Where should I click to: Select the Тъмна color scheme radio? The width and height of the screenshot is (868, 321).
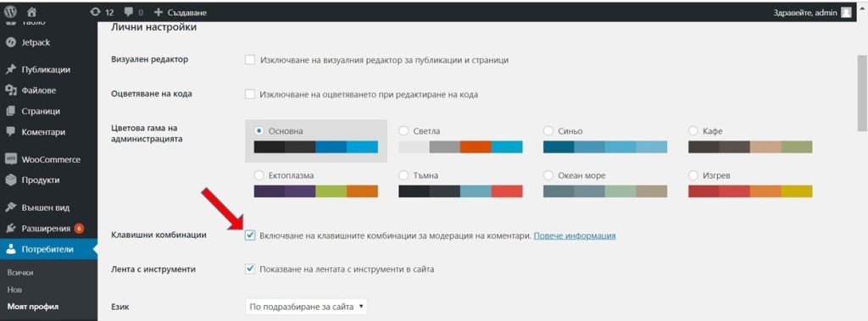coord(403,174)
